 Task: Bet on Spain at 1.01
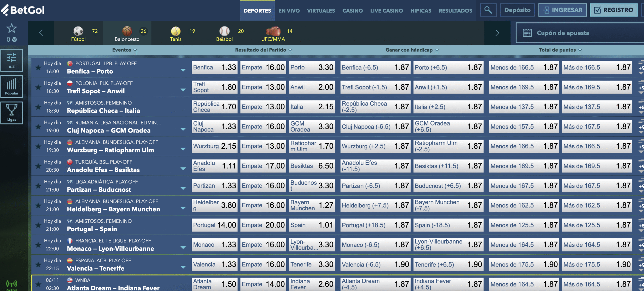click(x=312, y=225)
